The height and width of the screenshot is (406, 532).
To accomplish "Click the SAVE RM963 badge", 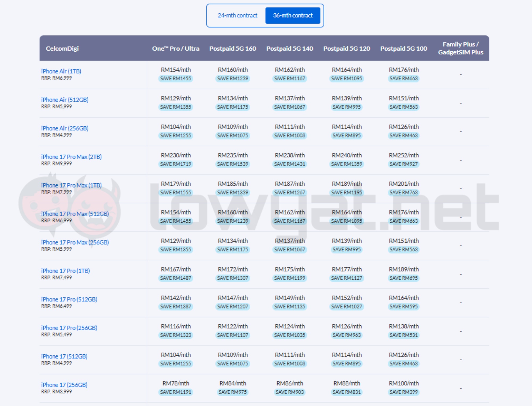I will 347,335.
